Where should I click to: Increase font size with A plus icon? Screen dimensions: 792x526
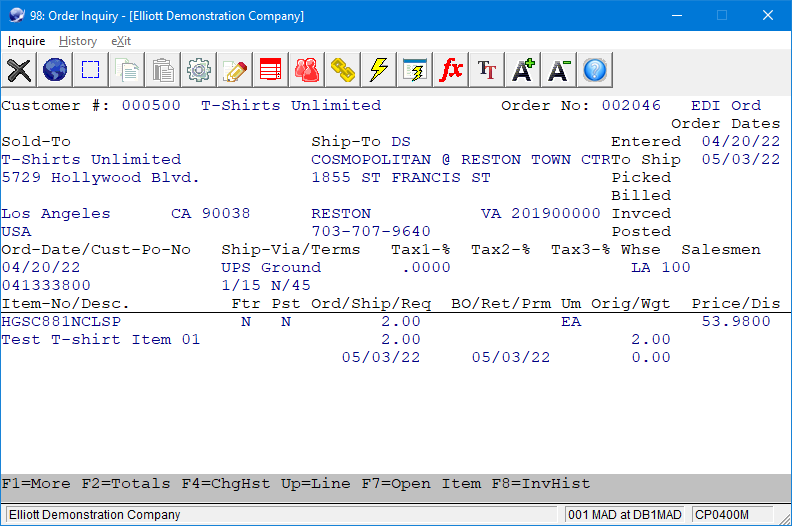[523, 70]
